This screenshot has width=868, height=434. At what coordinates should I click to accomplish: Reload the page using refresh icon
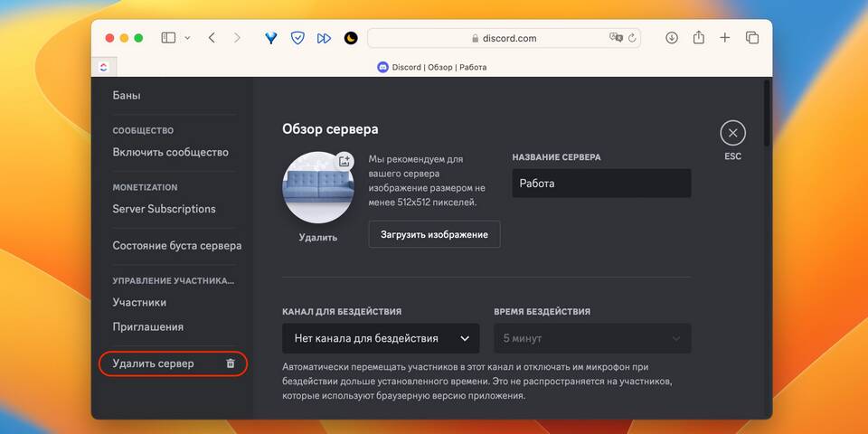tap(632, 38)
